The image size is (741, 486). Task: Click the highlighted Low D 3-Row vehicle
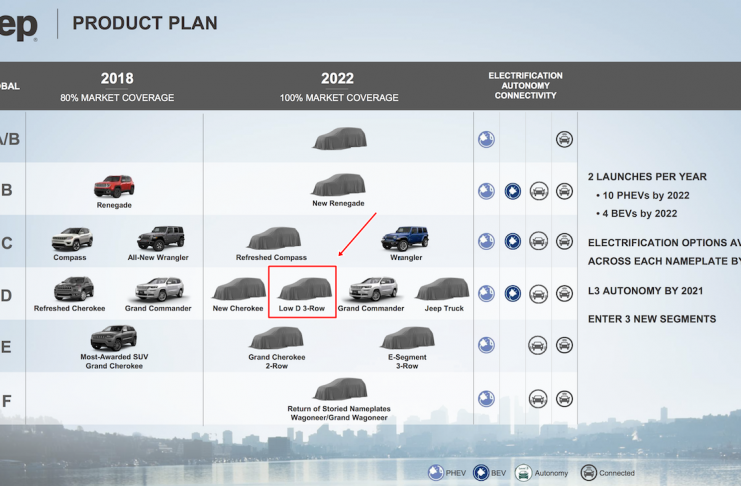(302, 290)
